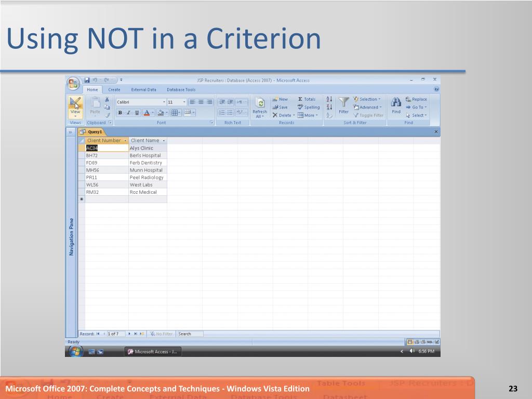Create new blank record from navigation bar

click(x=142, y=334)
